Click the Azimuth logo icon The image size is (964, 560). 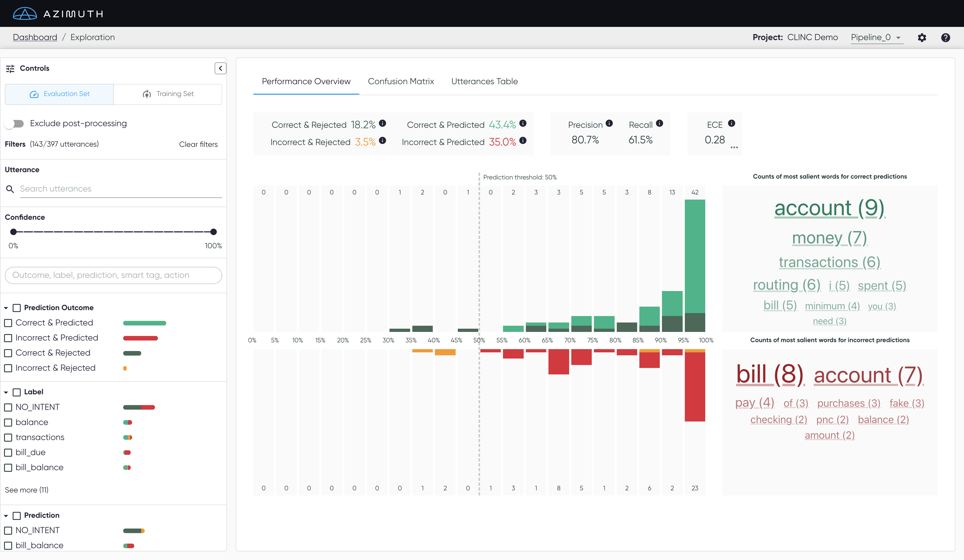pos(25,14)
